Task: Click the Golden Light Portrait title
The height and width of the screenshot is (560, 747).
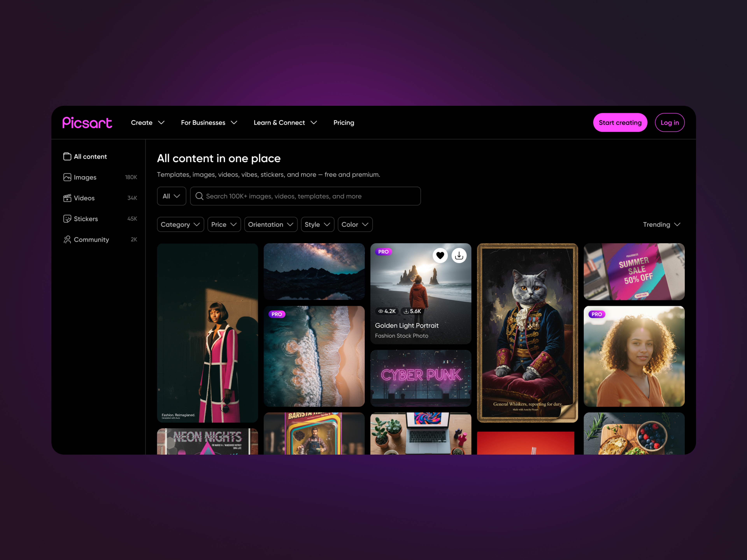Action: (x=407, y=325)
